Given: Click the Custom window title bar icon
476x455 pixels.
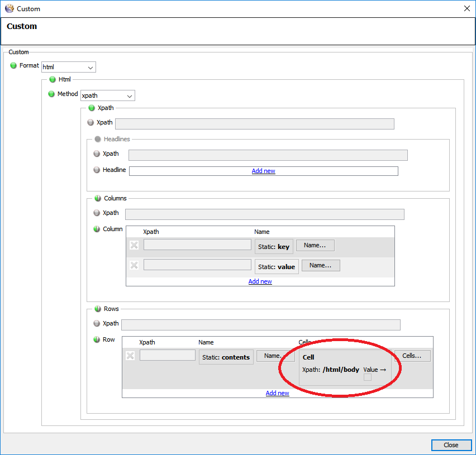Looking at the screenshot, I should [9, 8].
